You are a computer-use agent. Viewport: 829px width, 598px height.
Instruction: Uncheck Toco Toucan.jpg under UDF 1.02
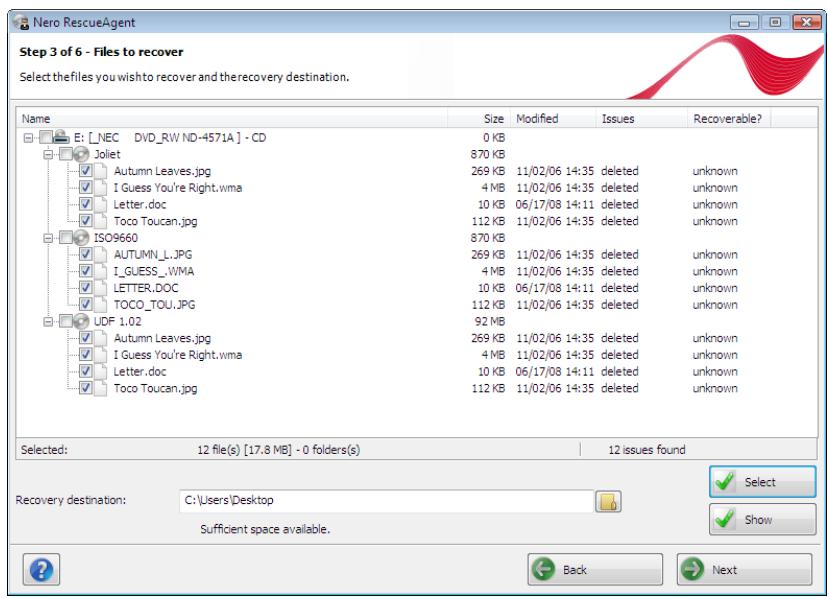tap(86, 388)
